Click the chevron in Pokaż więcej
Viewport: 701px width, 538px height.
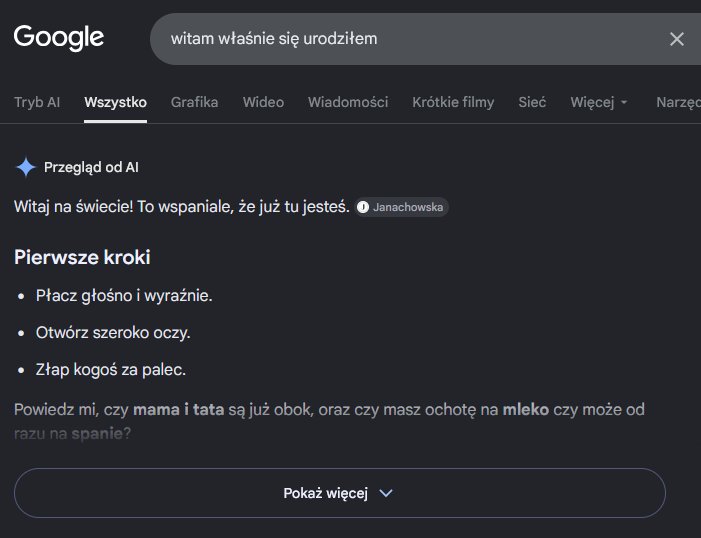pyautogui.click(x=386, y=493)
